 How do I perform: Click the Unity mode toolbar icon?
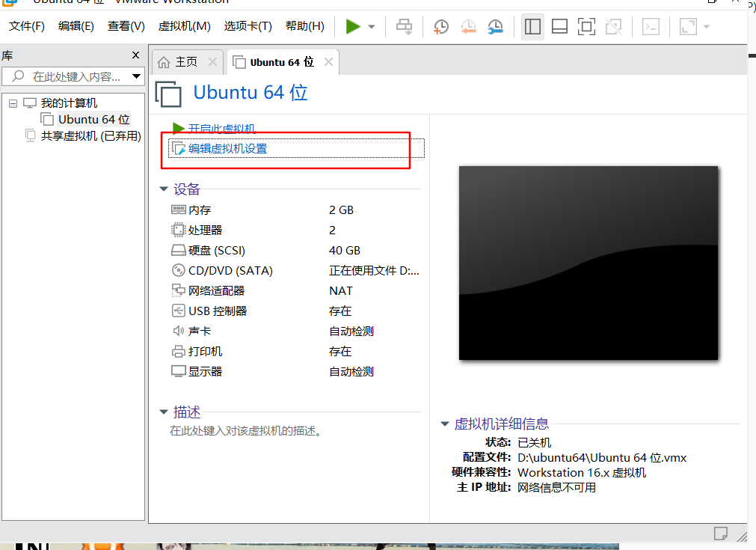tap(613, 26)
